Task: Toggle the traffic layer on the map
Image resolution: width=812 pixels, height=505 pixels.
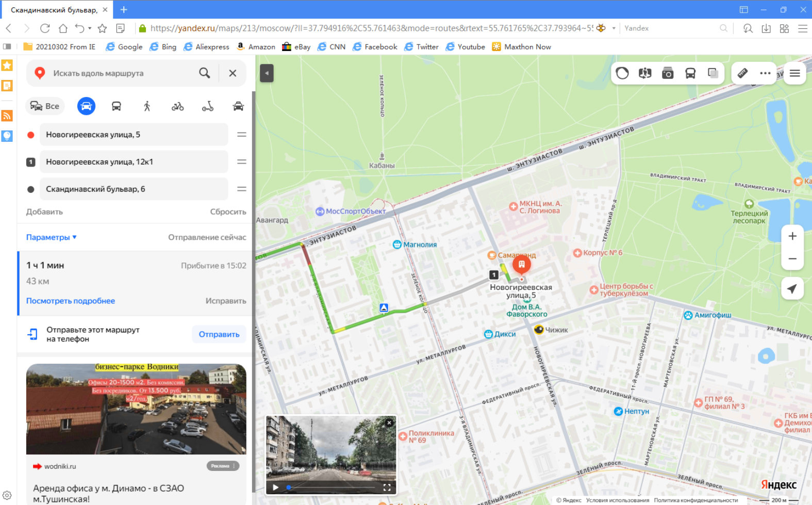Action: tap(622, 73)
